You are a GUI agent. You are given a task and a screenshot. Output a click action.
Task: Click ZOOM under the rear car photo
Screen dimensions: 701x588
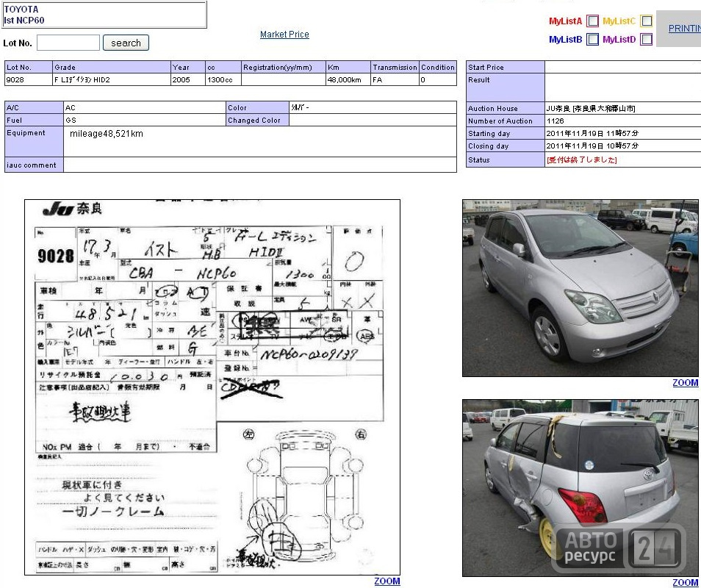coord(685,582)
